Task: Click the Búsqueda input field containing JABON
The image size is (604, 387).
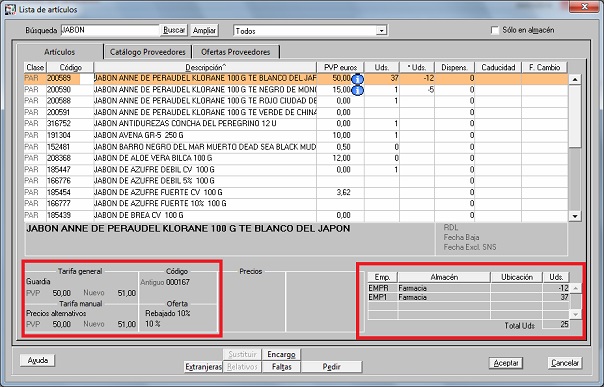Action: 110,30
